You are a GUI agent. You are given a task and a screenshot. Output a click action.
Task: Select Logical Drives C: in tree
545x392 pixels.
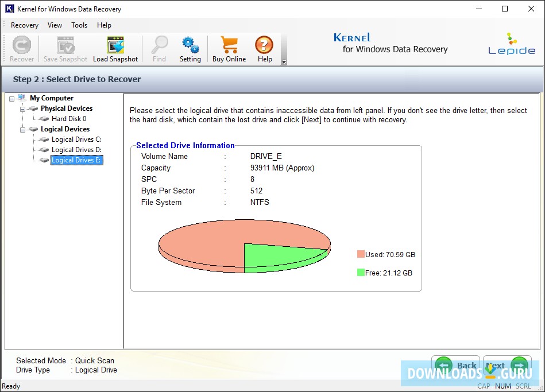[76, 139]
